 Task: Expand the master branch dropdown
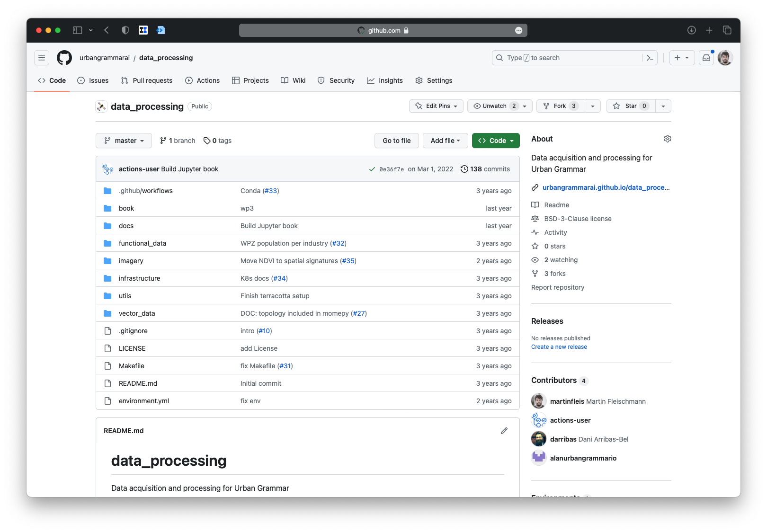[x=124, y=141]
